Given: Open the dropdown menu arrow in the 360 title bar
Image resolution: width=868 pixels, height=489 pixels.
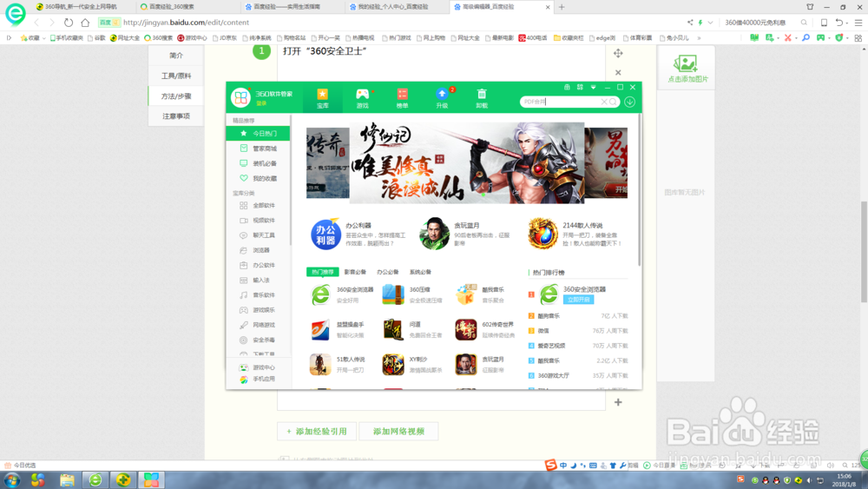Looking at the screenshot, I should point(593,88).
